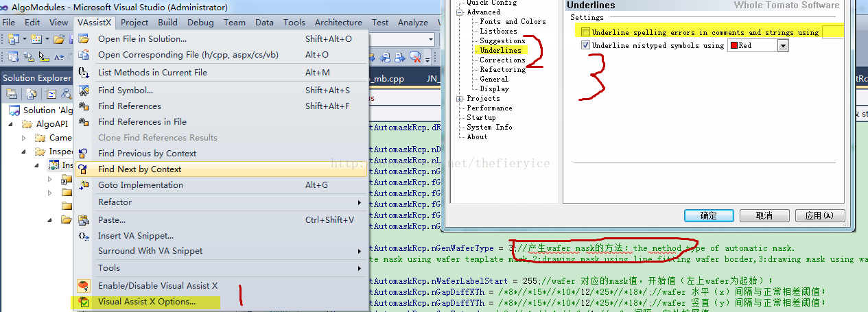
Task: Select Display options page
Action: [x=494, y=88]
